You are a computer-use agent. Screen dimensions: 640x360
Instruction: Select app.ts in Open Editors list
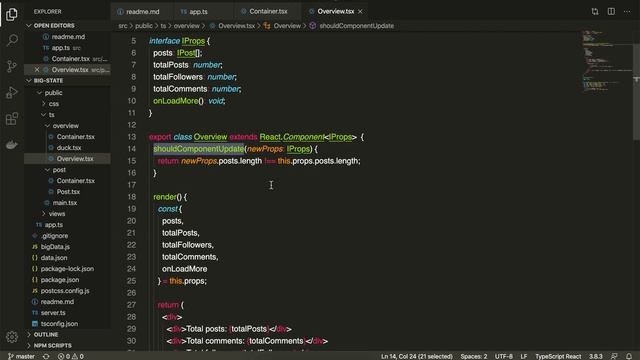60,48
